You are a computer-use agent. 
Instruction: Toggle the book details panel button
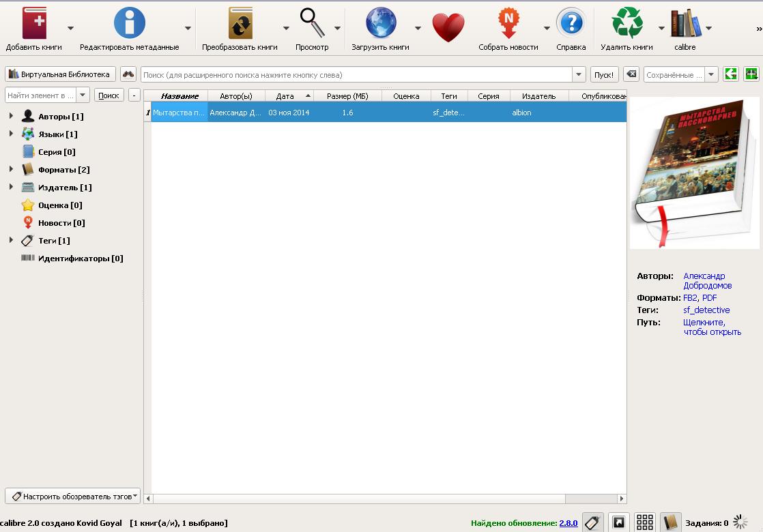point(671,522)
